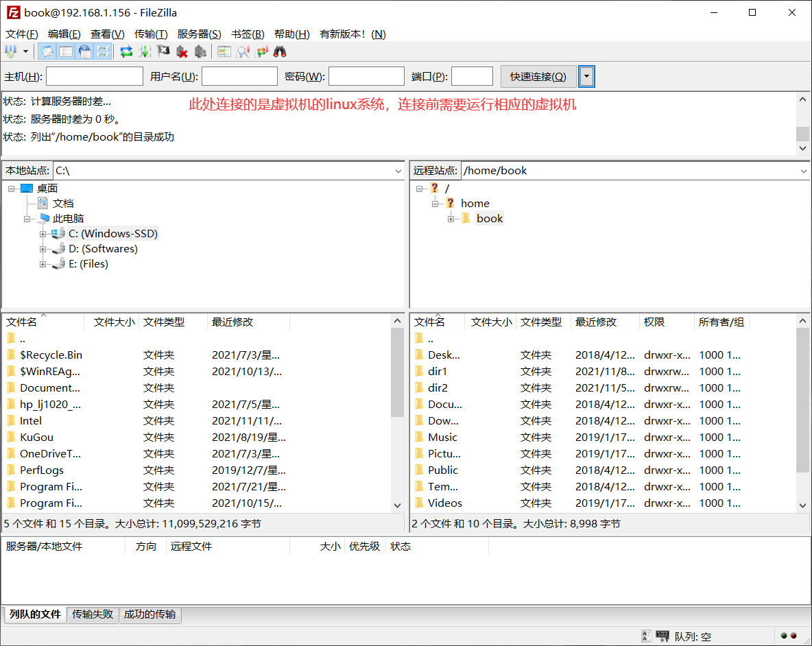This screenshot has height=646, width=812.
Task: Expand the E: (Files) drive
Action: 43,264
